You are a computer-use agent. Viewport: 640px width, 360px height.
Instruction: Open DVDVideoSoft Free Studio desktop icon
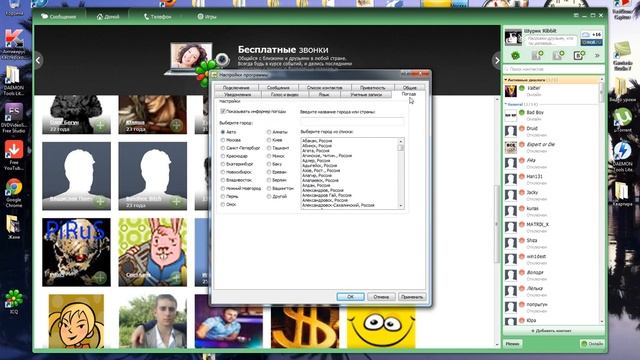tap(13, 118)
